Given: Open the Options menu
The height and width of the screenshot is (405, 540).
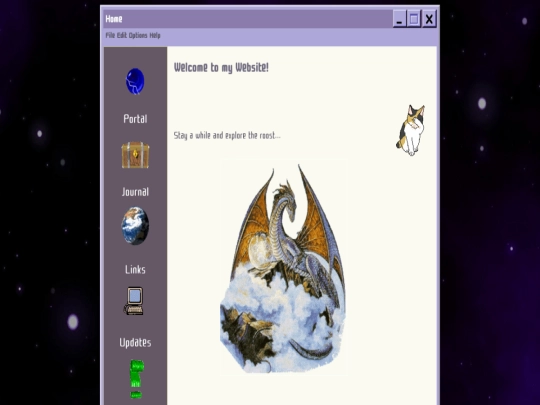Looking at the screenshot, I should (138, 35).
